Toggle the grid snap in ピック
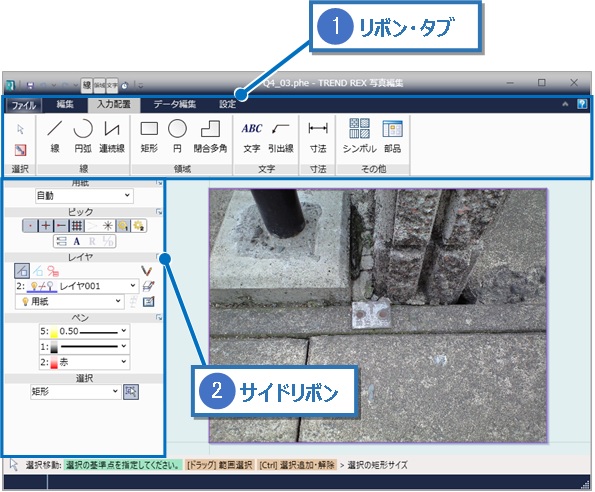This screenshot has width=595, height=492. (x=77, y=226)
